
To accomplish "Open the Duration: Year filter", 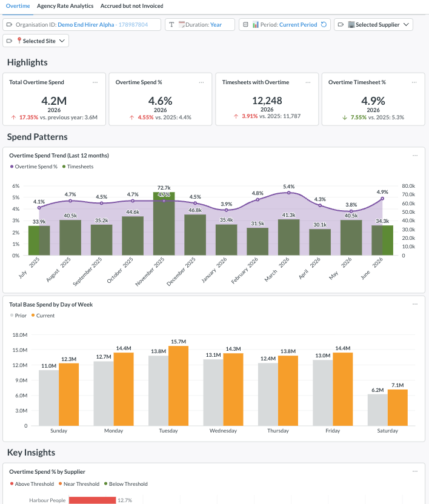I will point(200,25).
